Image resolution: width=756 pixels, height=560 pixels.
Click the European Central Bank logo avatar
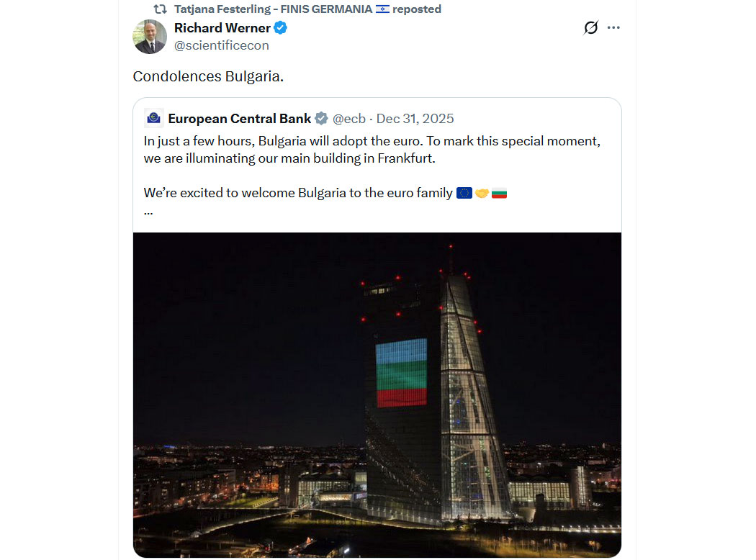tap(153, 118)
